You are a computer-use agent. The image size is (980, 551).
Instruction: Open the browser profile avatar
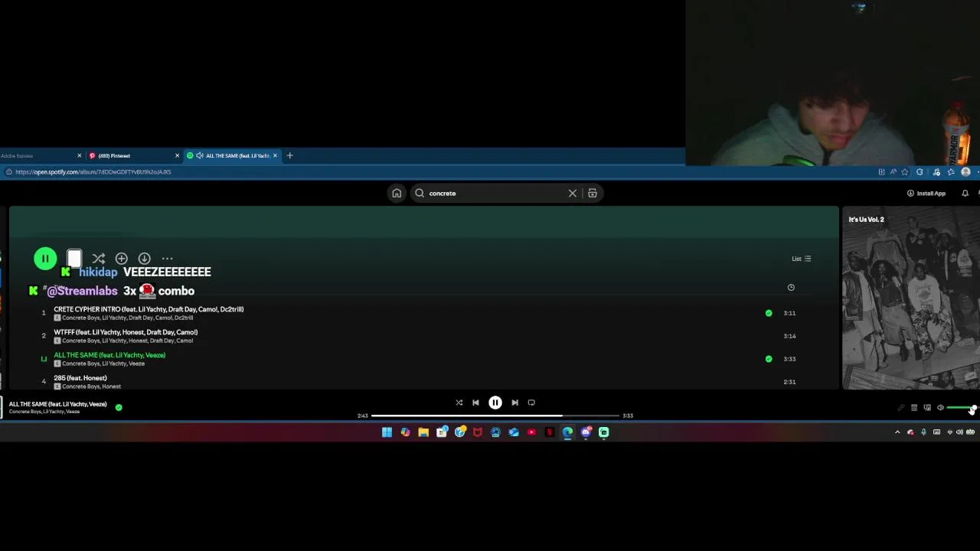pos(965,172)
